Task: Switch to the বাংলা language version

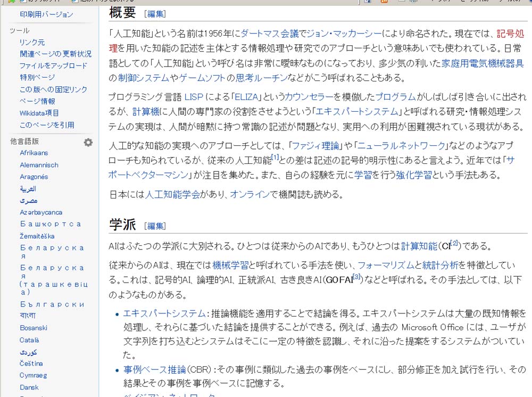Action: (x=28, y=316)
